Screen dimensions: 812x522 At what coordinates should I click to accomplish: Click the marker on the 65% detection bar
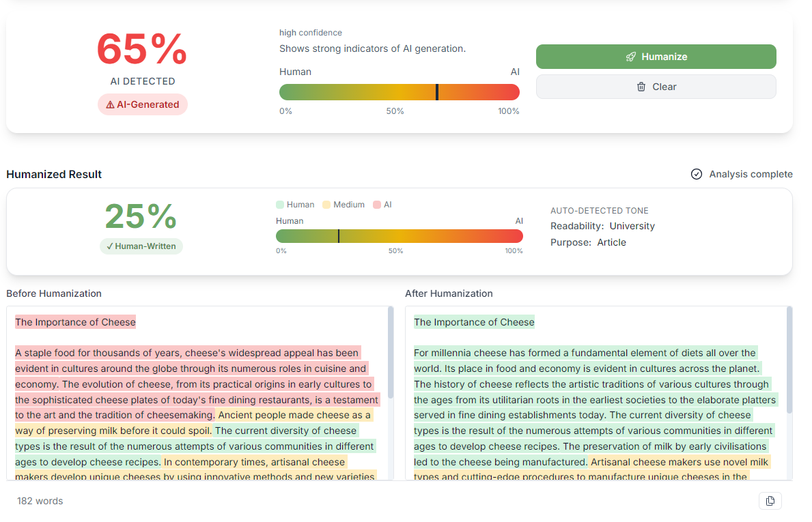[437, 92]
